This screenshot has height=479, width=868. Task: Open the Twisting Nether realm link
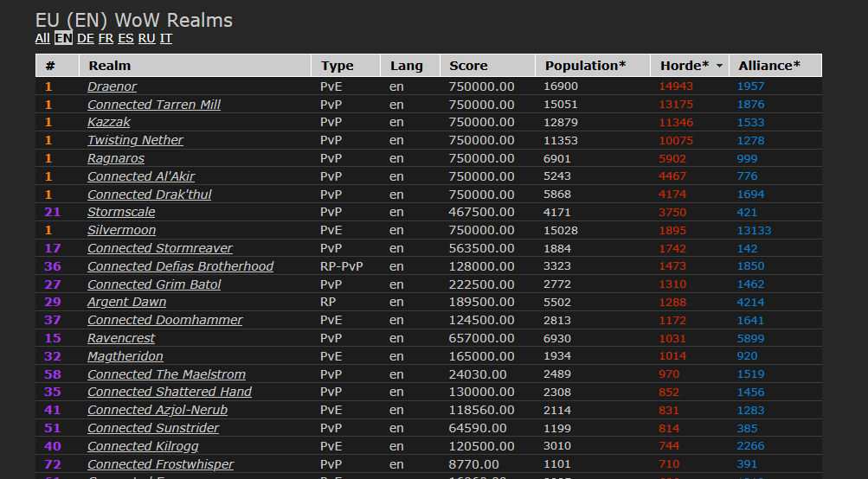tap(135, 140)
